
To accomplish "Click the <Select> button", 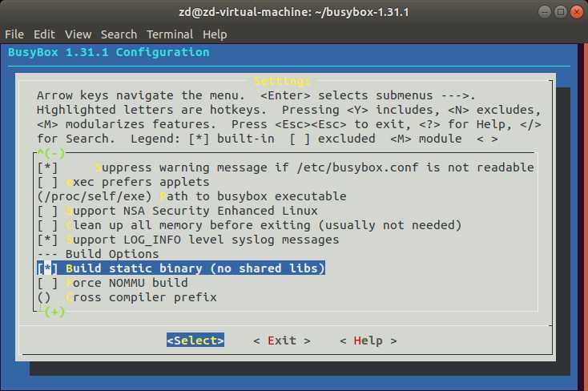I will point(195,341).
